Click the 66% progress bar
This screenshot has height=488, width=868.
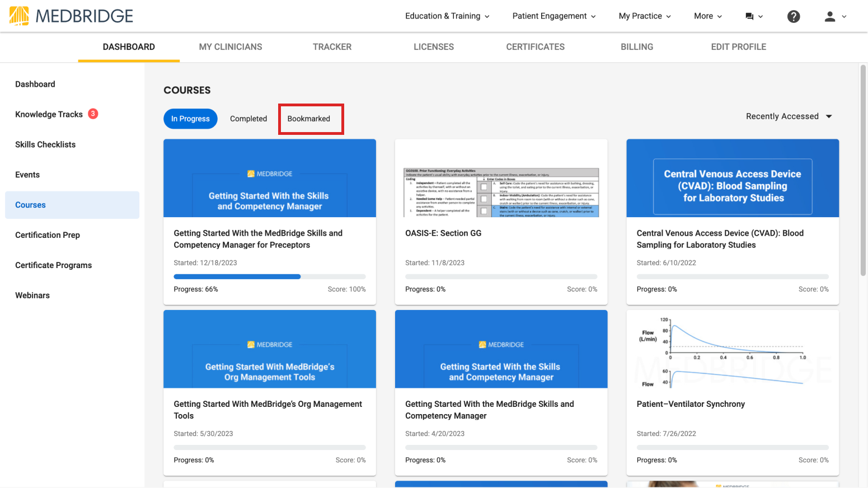pyautogui.click(x=270, y=276)
